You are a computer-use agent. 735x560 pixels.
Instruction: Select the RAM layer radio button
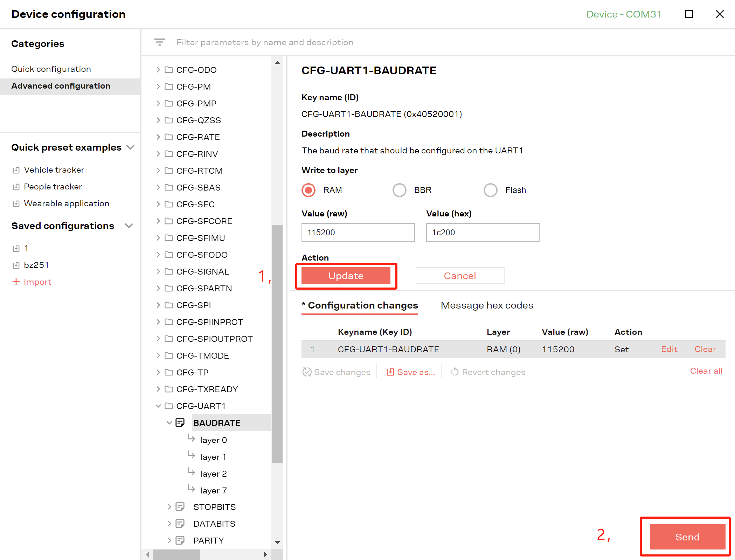click(308, 190)
